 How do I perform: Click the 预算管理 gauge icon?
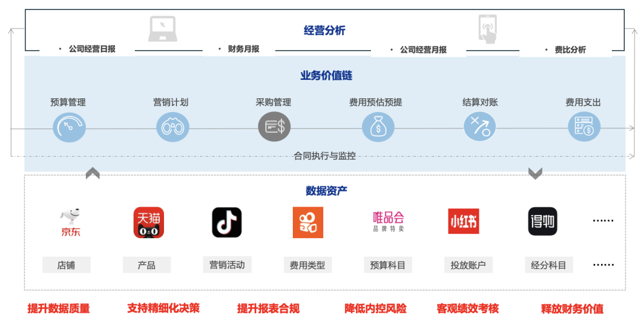69,127
